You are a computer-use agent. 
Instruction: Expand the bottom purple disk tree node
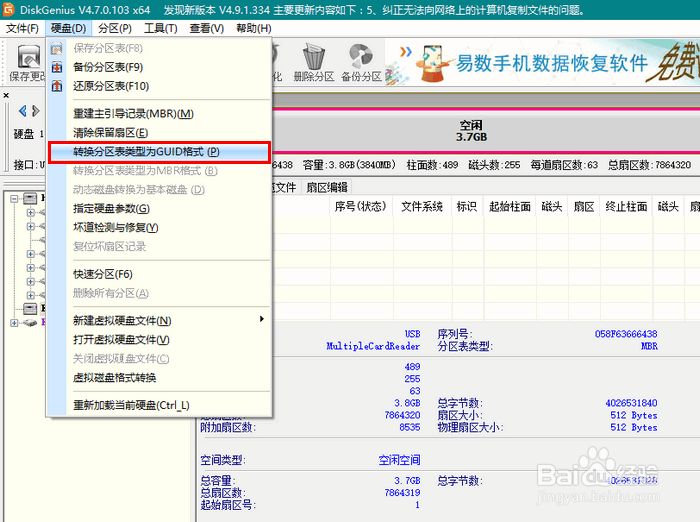click(14, 322)
